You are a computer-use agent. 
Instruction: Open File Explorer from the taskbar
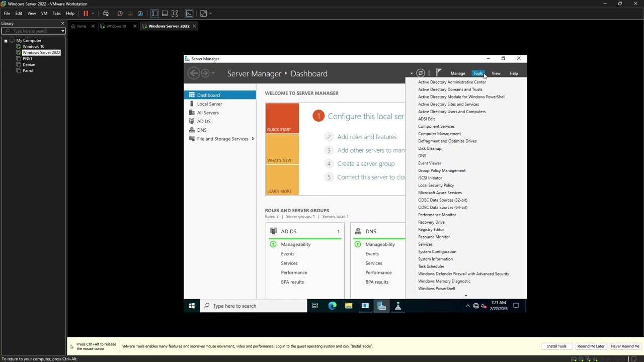click(x=349, y=306)
